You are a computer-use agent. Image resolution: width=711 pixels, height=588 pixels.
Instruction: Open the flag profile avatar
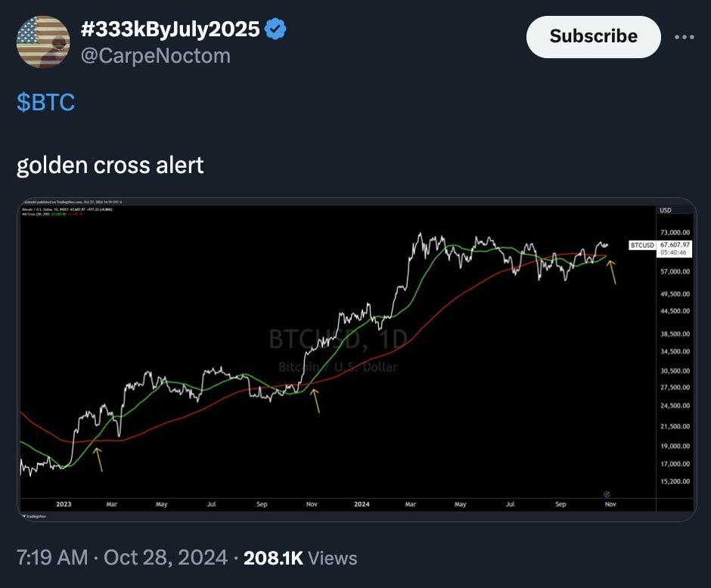(43, 42)
